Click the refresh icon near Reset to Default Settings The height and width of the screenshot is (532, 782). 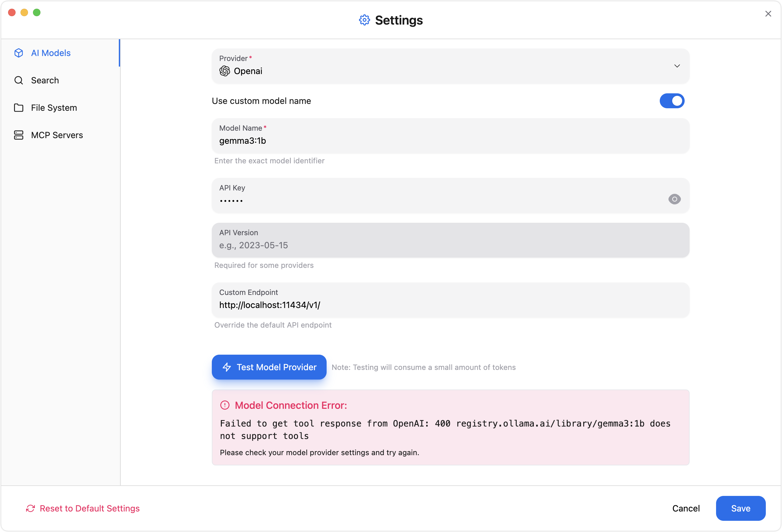(30, 508)
